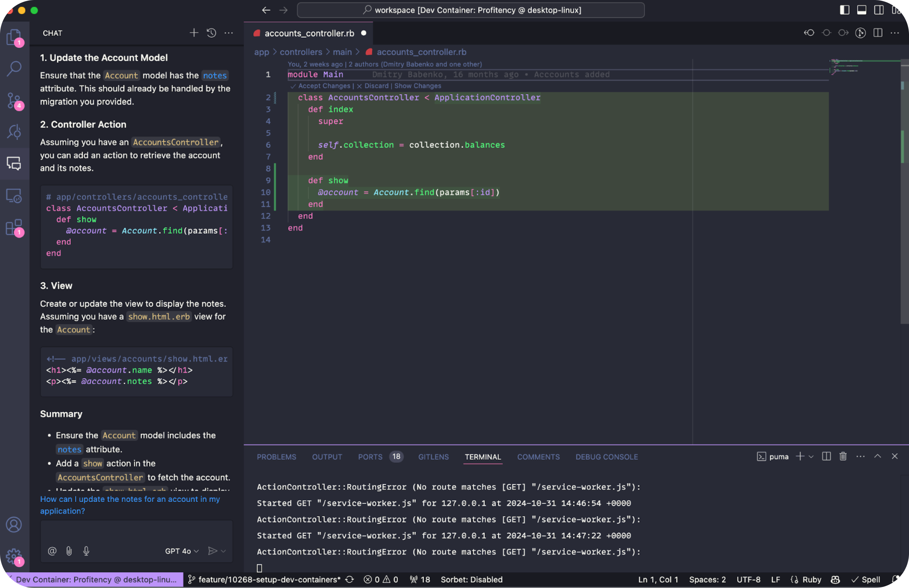This screenshot has height=588, width=909.
Task: Open the Source Control view icon
Action: (14, 101)
